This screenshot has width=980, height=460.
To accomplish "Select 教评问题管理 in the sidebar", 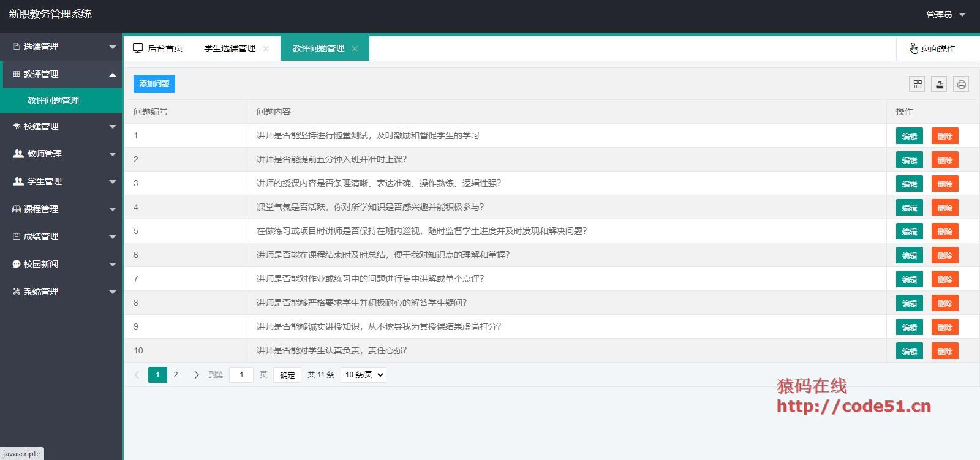I will (53, 100).
